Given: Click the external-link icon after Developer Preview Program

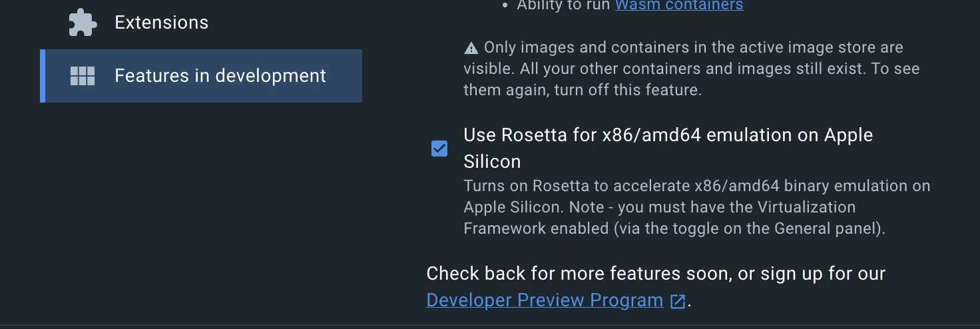Looking at the screenshot, I should (x=677, y=301).
